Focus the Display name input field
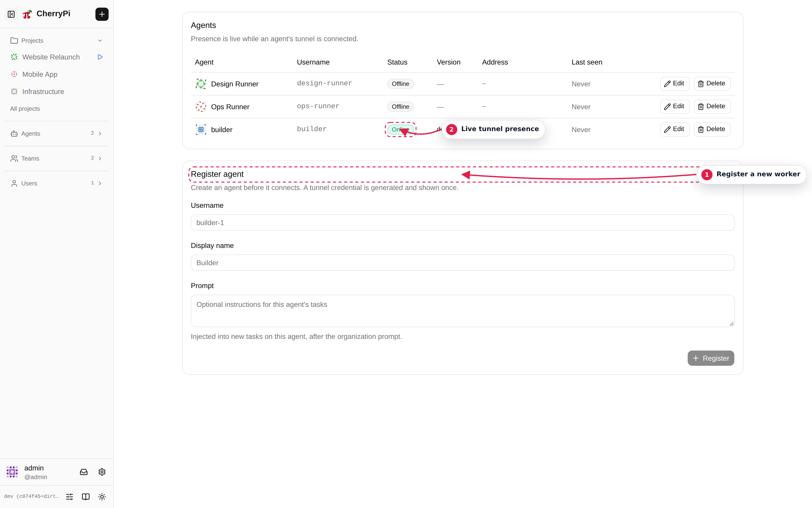The width and height of the screenshot is (812, 508). 462,263
